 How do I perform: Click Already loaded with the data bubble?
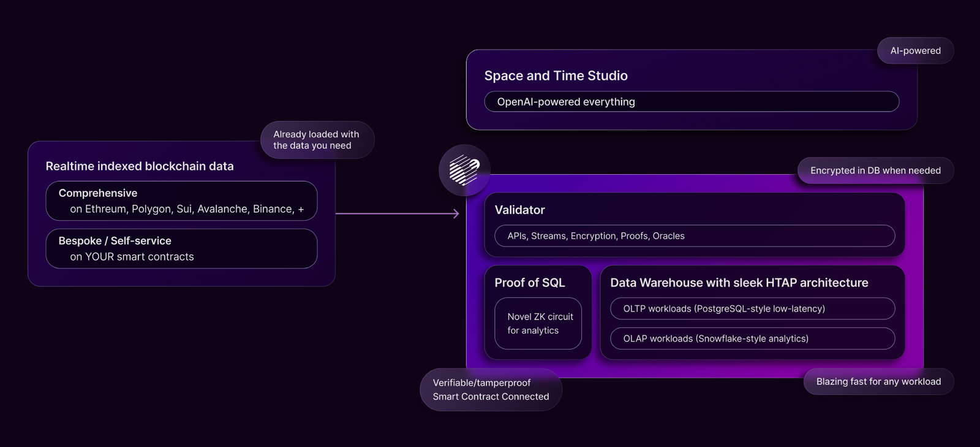point(317,140)
